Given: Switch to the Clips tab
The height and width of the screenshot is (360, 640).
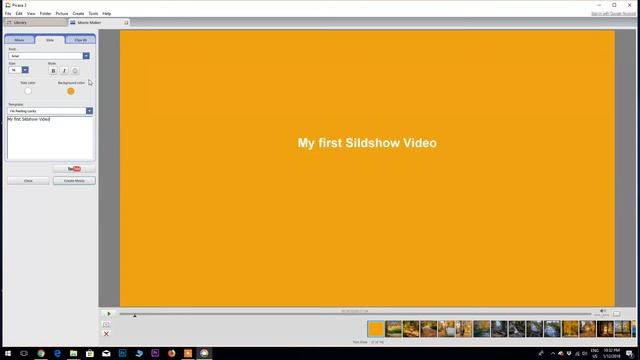Looking at the screenshot, I should [x=80, y=40].
